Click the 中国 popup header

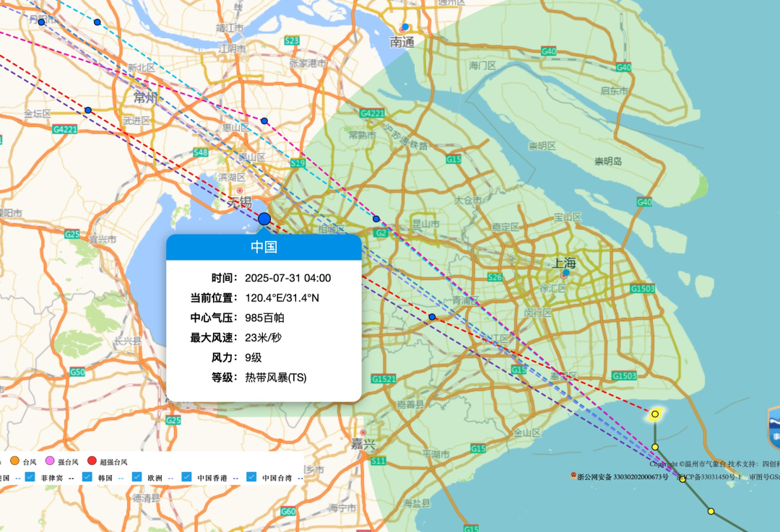tap(264, 247)
